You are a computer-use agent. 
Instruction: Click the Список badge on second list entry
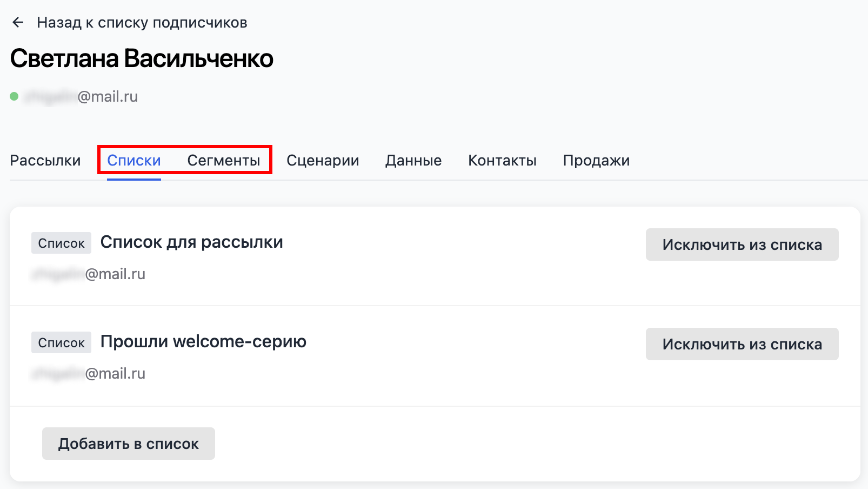click(x=61, y=342)
